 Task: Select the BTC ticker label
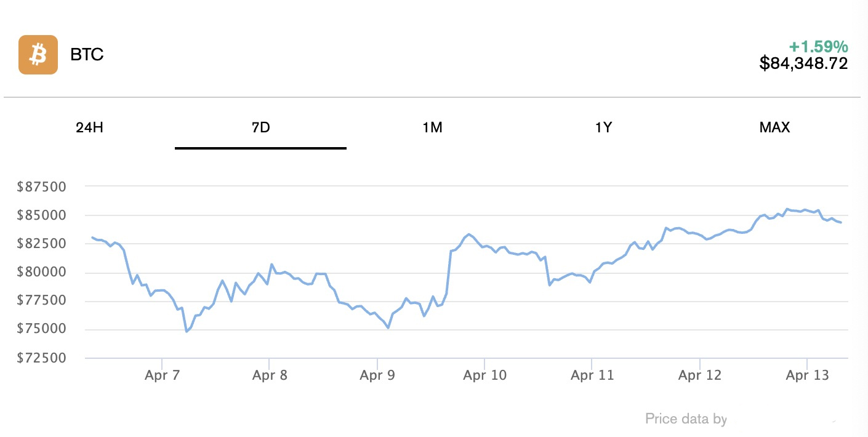[x=87, y=55]
